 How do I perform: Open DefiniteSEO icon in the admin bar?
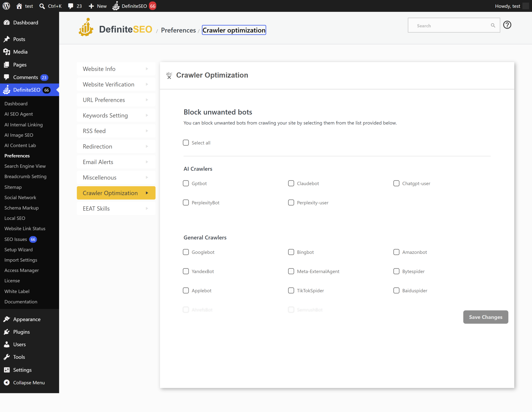point(116,6)
